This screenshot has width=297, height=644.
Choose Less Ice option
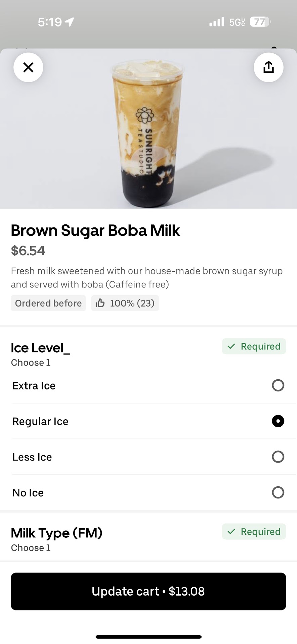(x=278, y=457)
